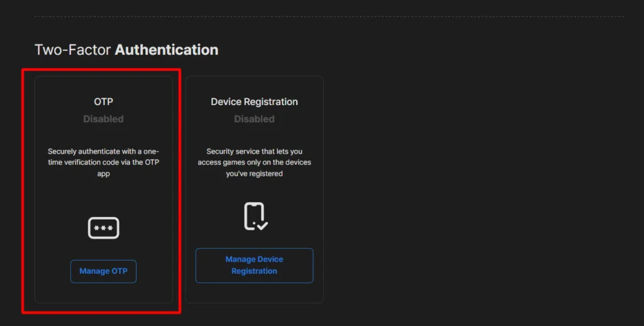Click the phone with checkmark icon
Image resolution: width=644 pixels, height=326 pixels.
255,216
